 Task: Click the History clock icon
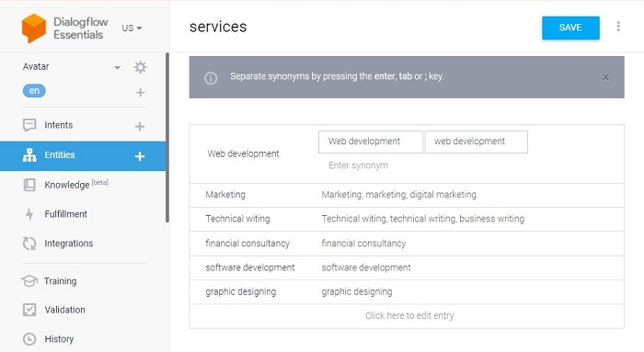tap(29, 339)
